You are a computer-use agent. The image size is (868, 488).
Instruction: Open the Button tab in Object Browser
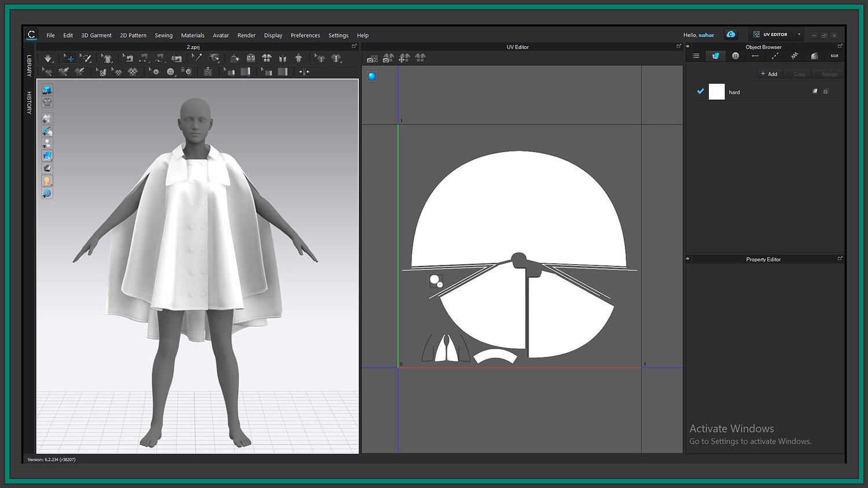(735, 56)
